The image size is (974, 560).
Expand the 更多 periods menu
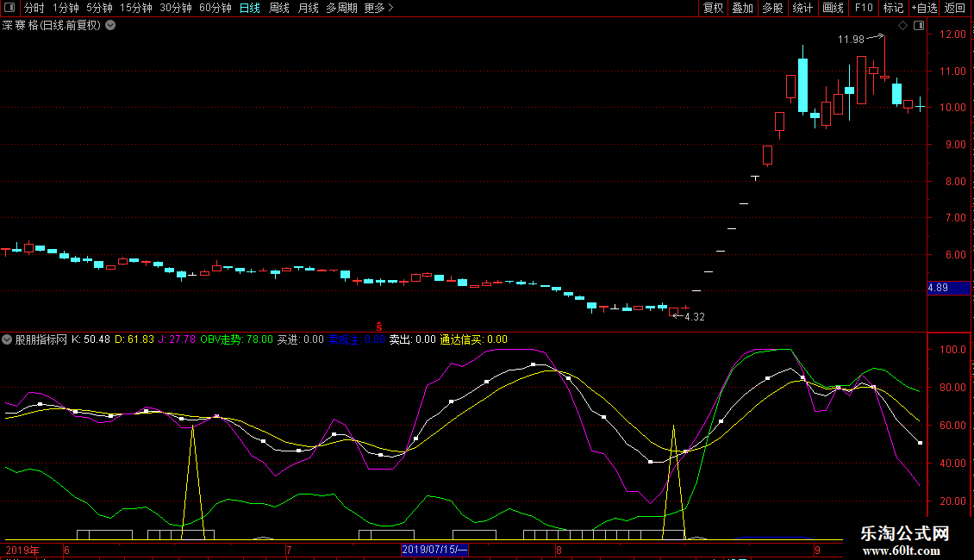[x=379, y=8]
